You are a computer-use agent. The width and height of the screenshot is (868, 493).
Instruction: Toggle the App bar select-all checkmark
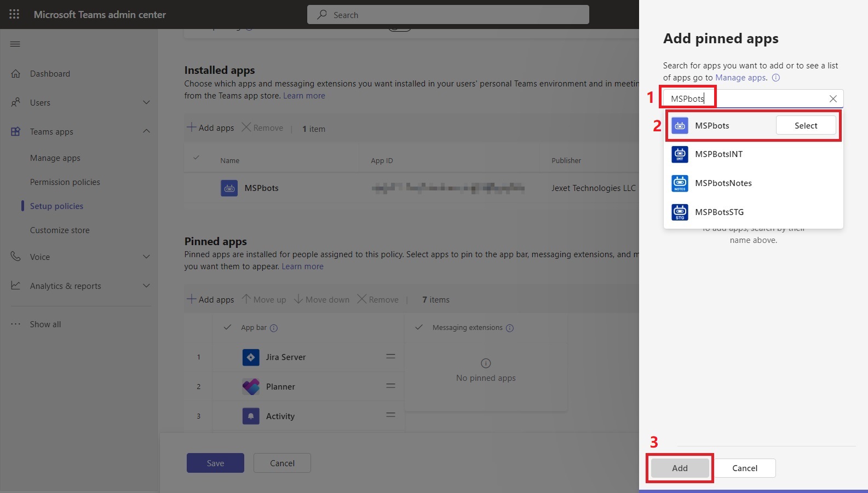point(227,327)
